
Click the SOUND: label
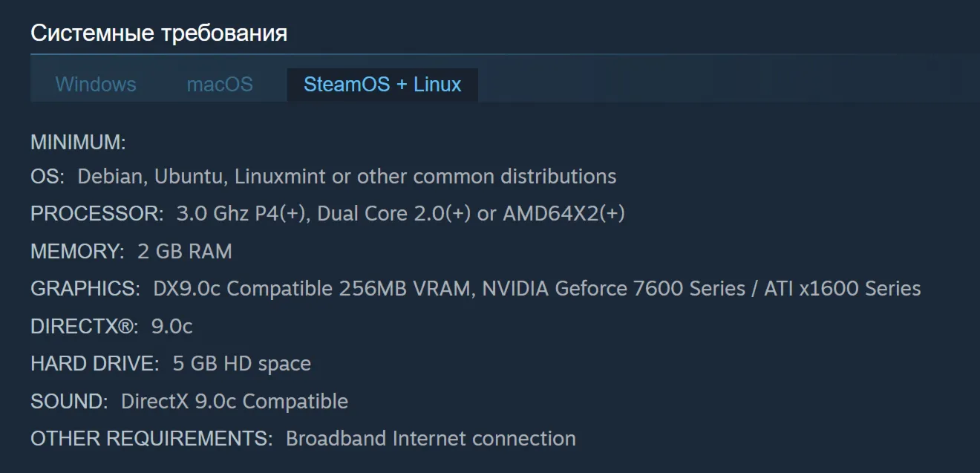tap(69, 402)
